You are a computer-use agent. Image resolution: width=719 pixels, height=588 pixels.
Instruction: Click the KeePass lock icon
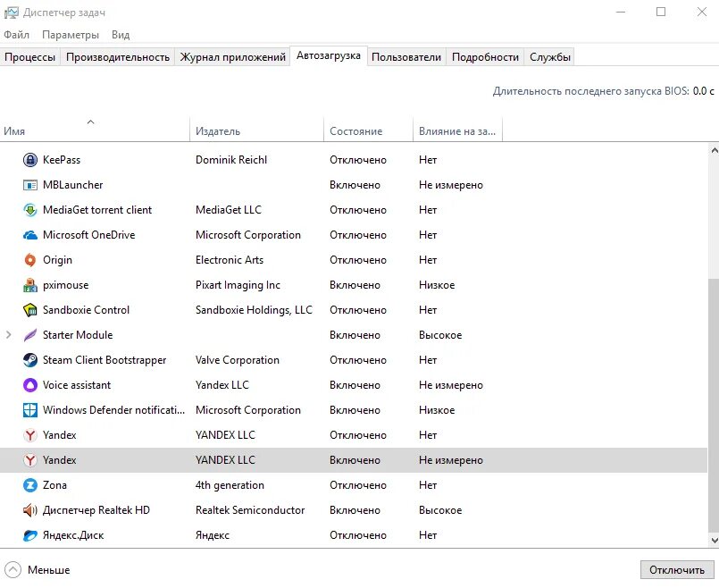click(x=30, y=160)
